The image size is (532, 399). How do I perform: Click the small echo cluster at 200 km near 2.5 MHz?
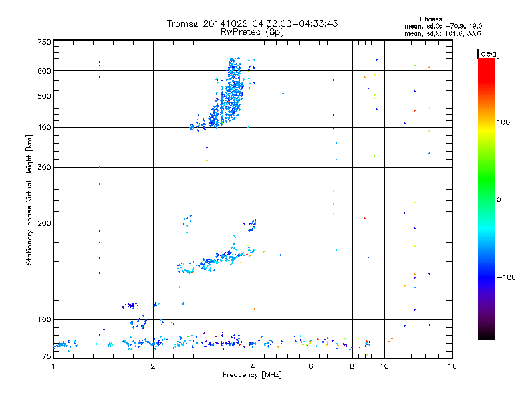(187, 222)
